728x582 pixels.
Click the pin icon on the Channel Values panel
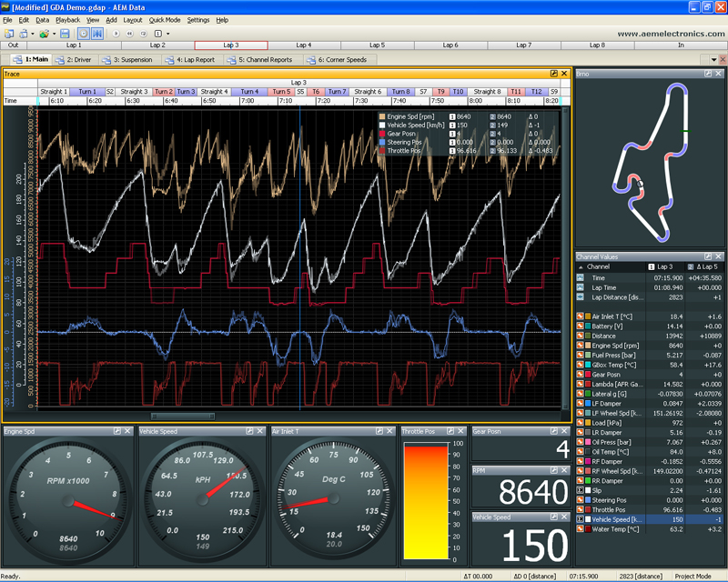[707, 257]
